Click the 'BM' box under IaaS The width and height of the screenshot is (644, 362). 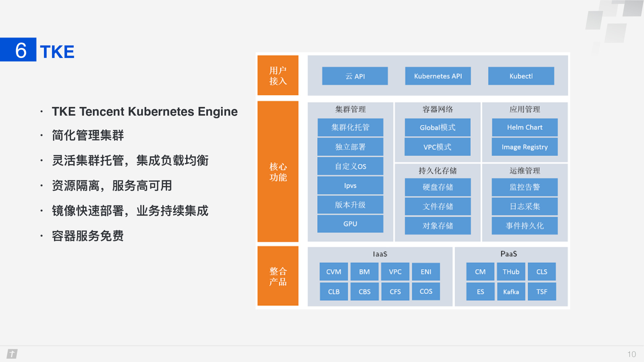(365, 272)
